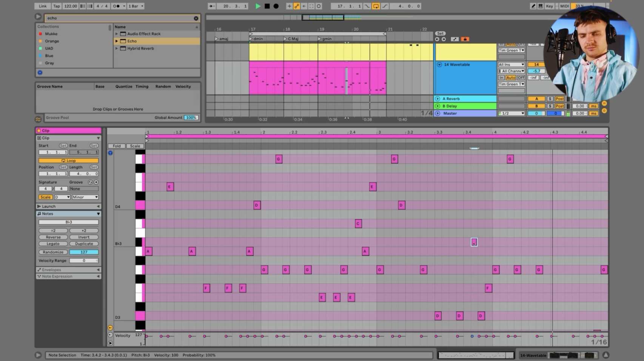Set 14 Wavetable monitor to Off
The width and height of the screenshot is (644, 361).
[x=521, y=78]
